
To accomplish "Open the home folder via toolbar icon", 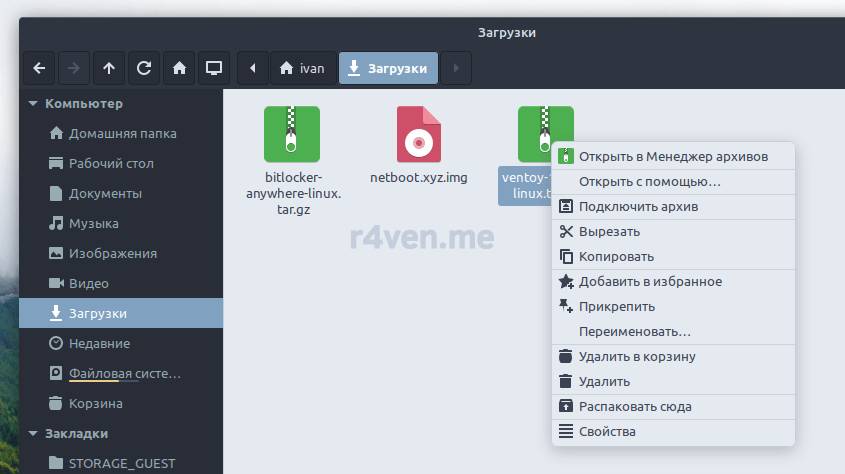I will [x=179, y=68].
